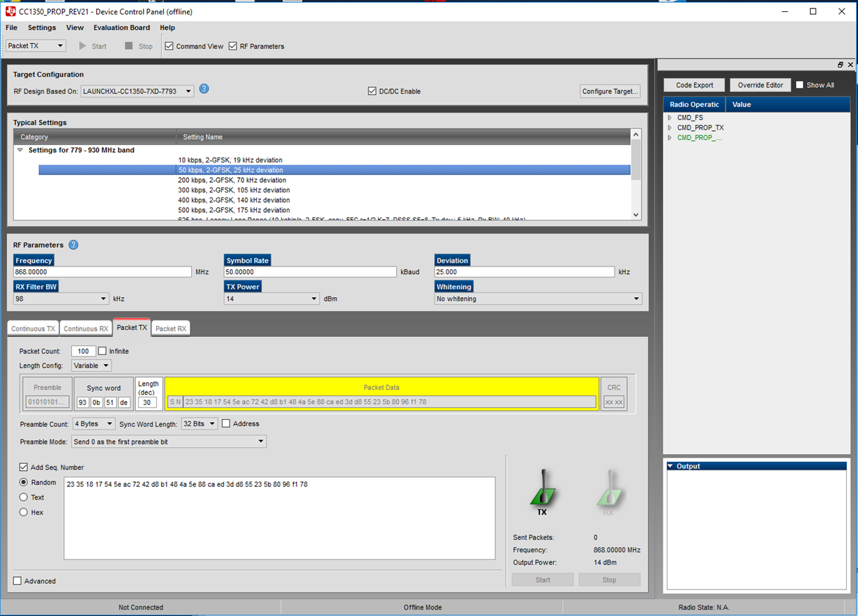Viewport: 858px width, 616px height.
Task: Enable the Address checkbox
Action: (x=226, y=423)
